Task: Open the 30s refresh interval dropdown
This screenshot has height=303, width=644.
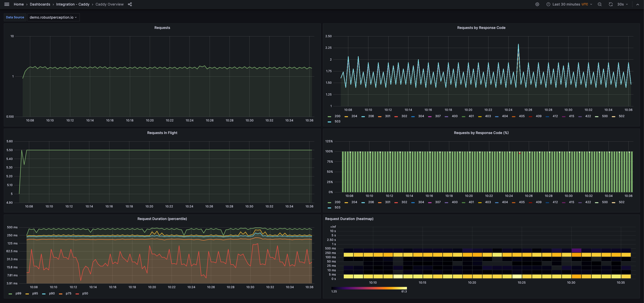Action: pos(622,4)
